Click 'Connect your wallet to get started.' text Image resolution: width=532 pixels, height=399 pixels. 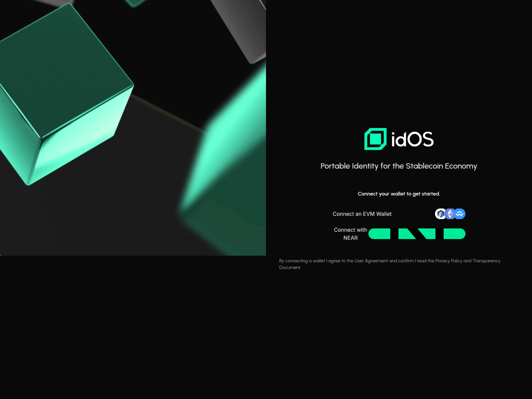(x=399, y=194)
